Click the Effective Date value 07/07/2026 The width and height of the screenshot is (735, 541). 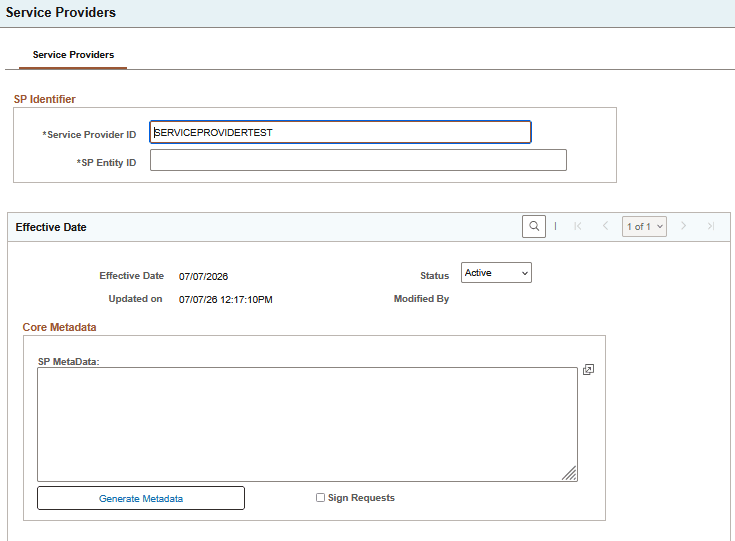click(x=203, y=277)
